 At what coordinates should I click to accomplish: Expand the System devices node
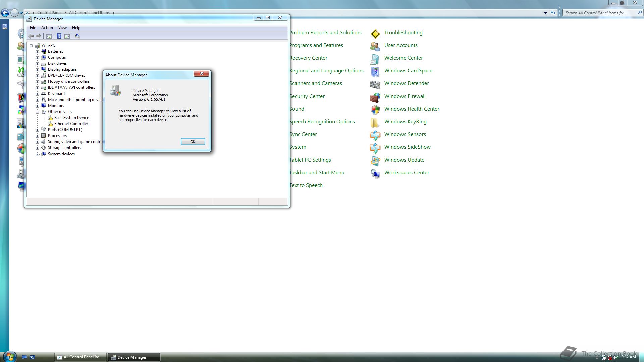(38, 154)
